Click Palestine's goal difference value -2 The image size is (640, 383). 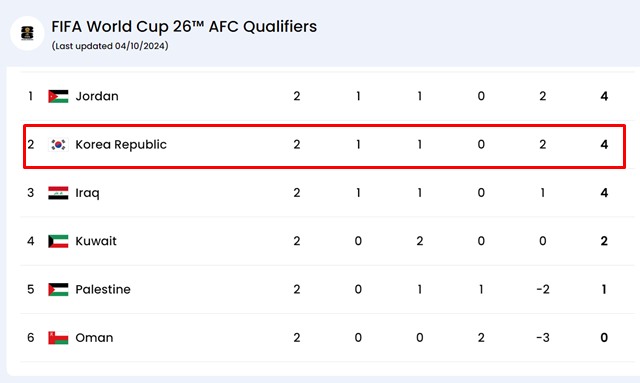[x=543, y=289]
